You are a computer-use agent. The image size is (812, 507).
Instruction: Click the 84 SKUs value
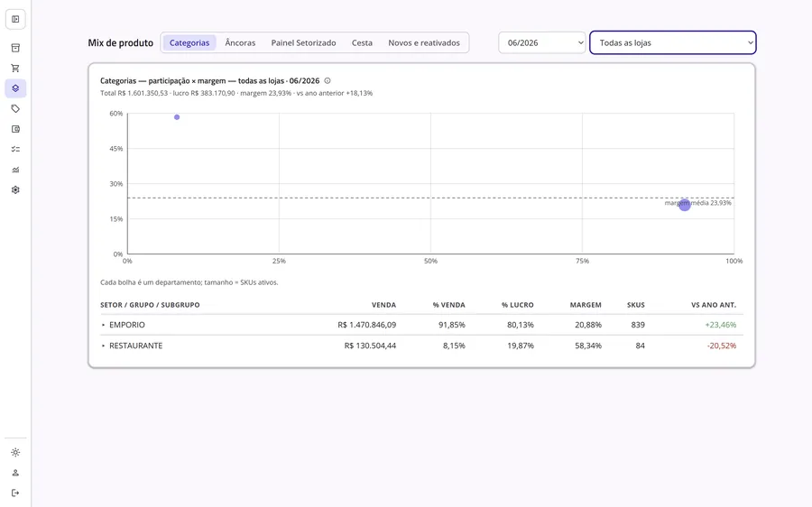tap(641, 346)
